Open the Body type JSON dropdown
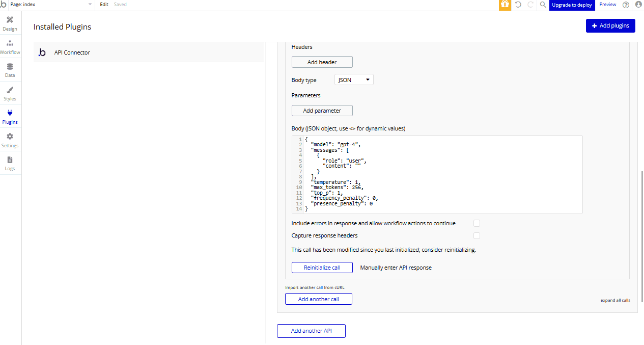 tap(353, 79)
